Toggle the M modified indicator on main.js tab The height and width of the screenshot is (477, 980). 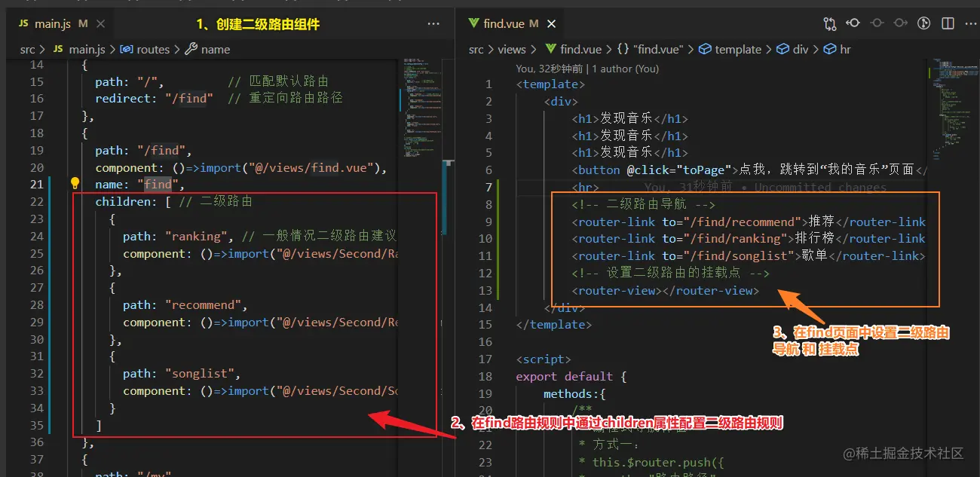(x=83, y=23)
